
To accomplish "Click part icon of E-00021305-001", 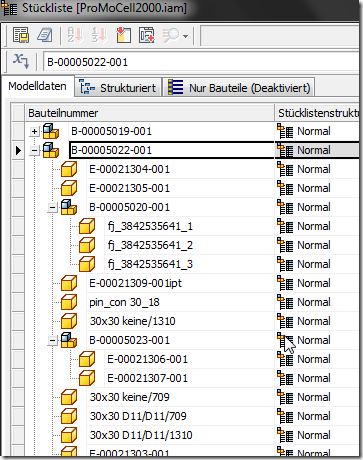I will [69, 188].
